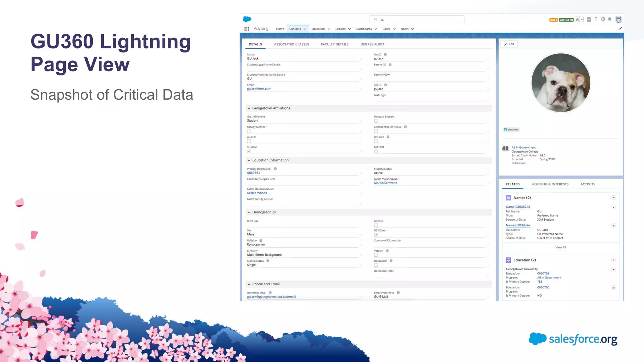Click the inline edit pencil for Name field

click(x=361, y=59)
